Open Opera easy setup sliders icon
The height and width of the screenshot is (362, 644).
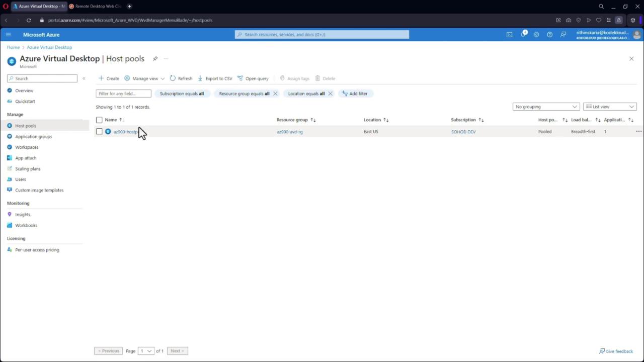pos(609,20)
